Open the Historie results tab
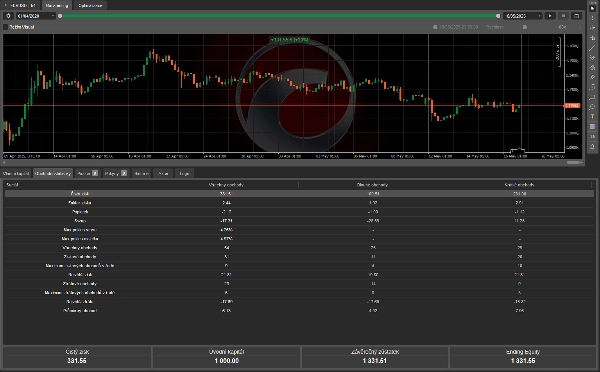Image resolution: width=600 pixels, height=372 pixels. 142,173
